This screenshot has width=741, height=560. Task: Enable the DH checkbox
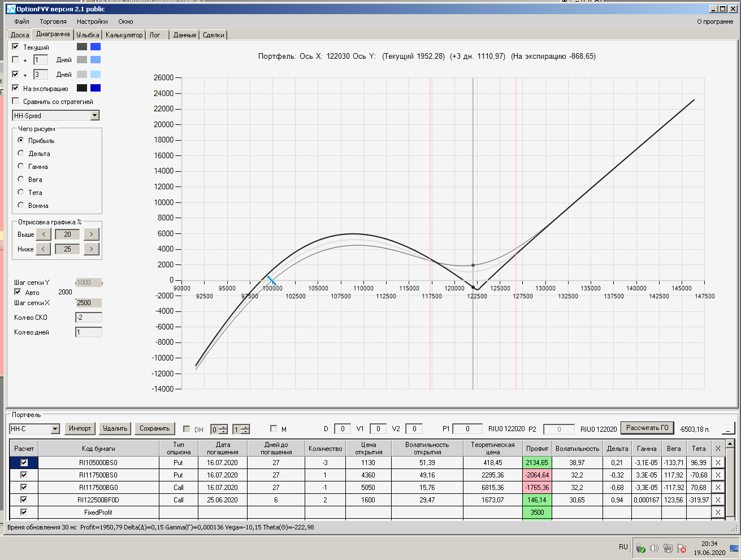[187, 429]
